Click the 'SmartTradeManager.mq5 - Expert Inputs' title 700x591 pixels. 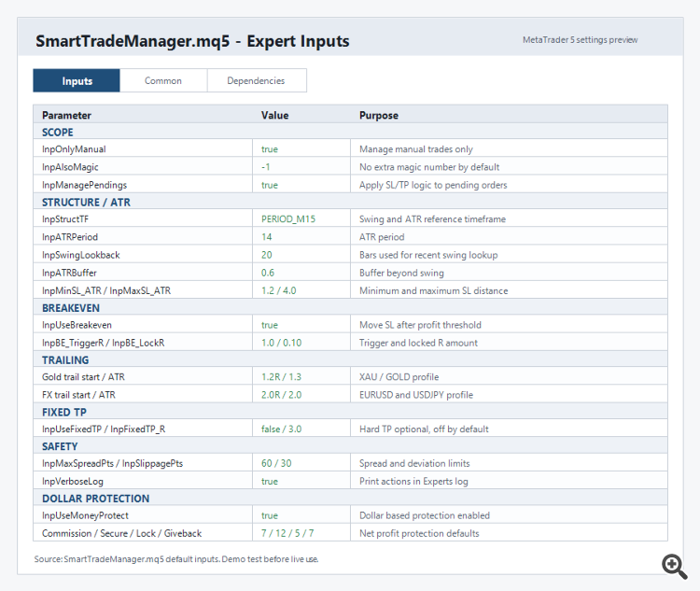pyautogui.click(x=192, y=41)
